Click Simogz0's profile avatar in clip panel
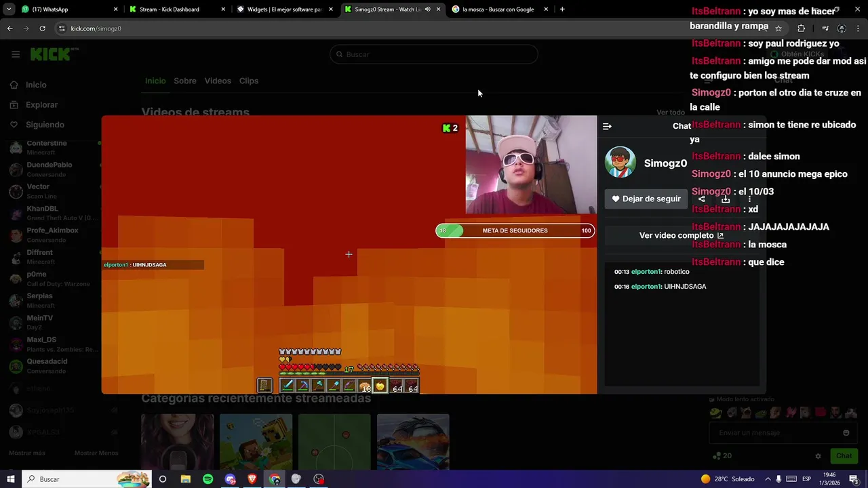 [620, 163]
